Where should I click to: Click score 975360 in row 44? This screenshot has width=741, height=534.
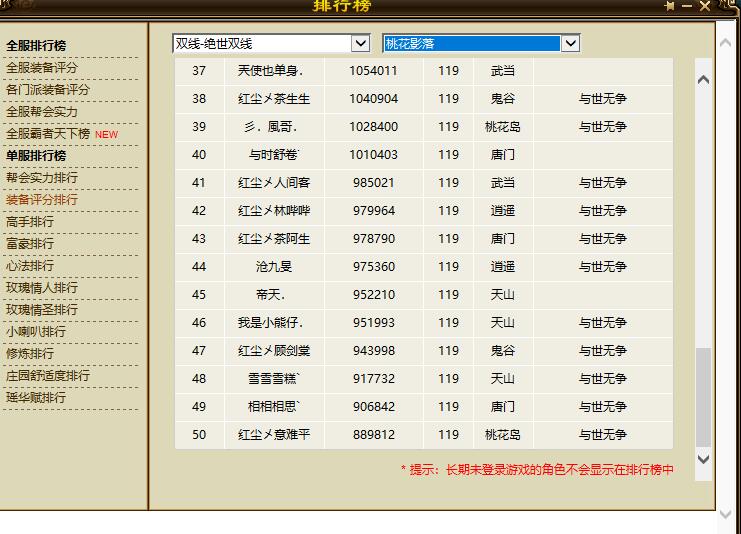tap(373, 267)
